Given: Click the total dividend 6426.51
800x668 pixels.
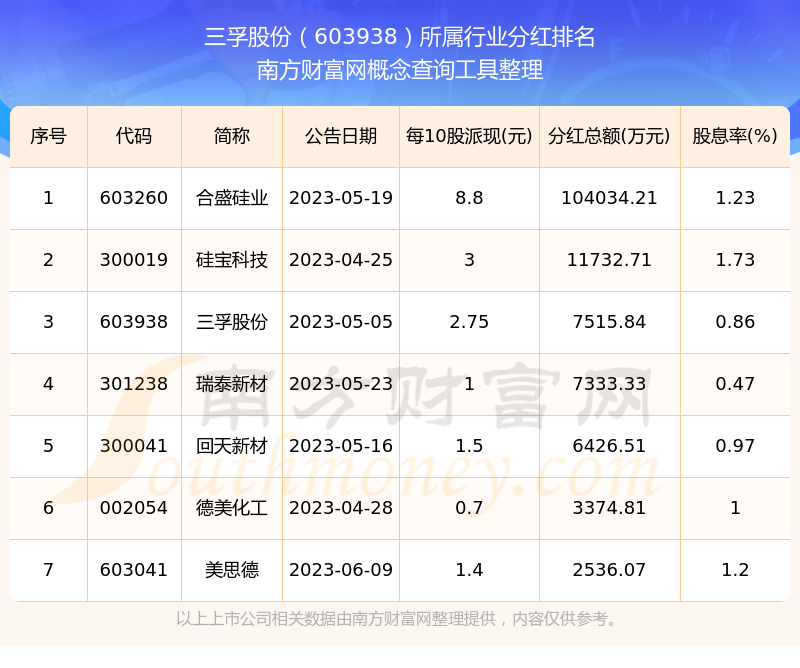Looking at the screenshot, I should (609, 446).
